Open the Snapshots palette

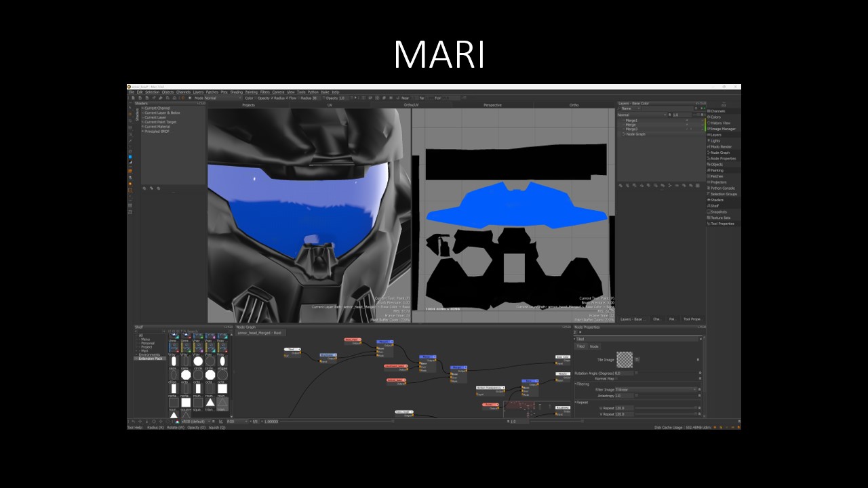pos(718,211)
